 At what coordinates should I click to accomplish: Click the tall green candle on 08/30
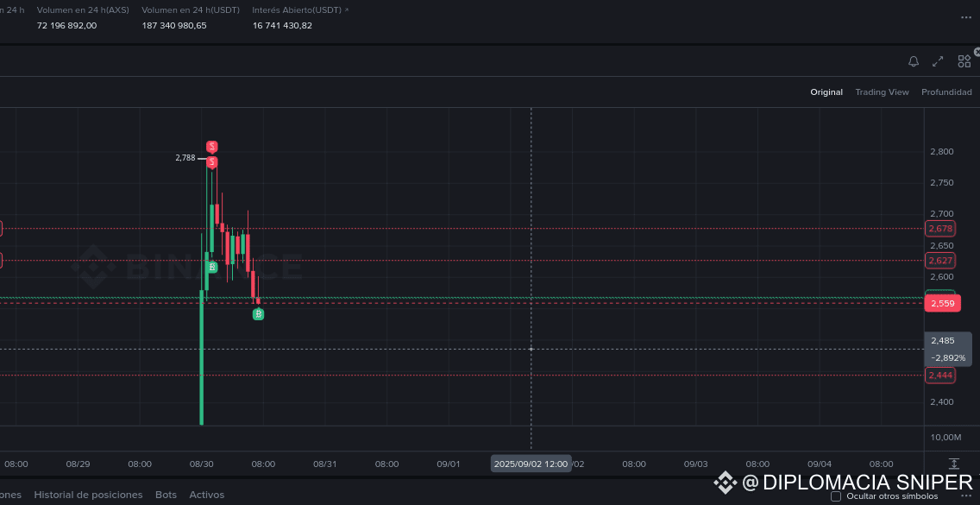click(x=201, y=357)
